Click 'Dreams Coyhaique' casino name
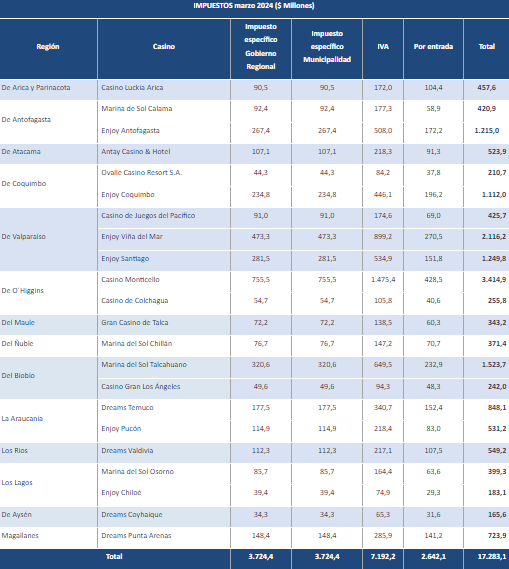 pyautogui.click(x=132, y=515)
